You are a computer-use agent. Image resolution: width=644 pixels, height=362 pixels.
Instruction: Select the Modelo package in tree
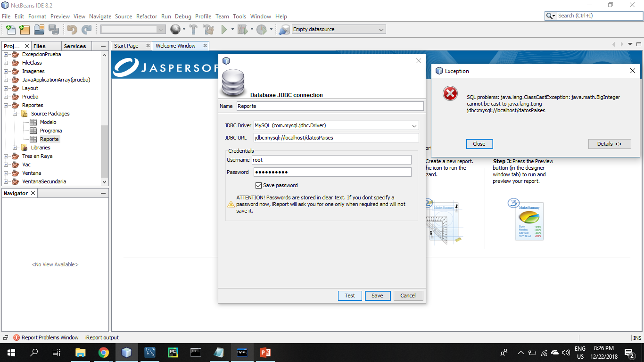point(48,122)
